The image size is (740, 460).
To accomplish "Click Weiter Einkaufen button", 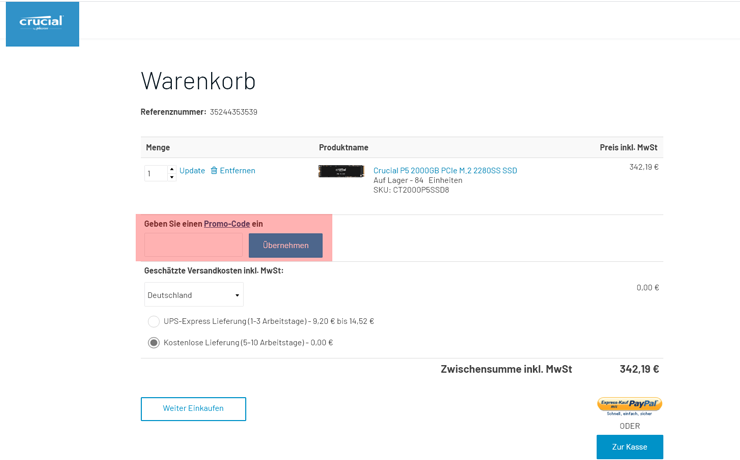I will 193,409.
